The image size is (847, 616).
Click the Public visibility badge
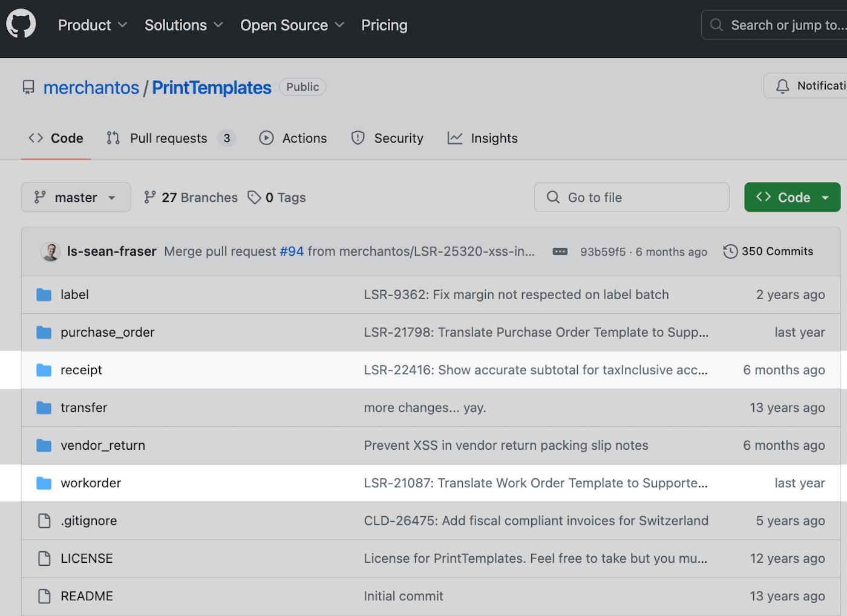(x=302, y=87)
